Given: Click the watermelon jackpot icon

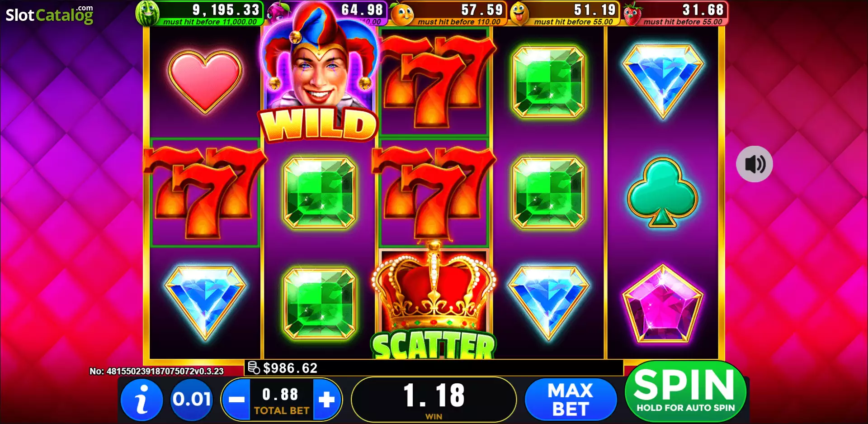Looking at the screenshot, I should (x=147, y=13).
